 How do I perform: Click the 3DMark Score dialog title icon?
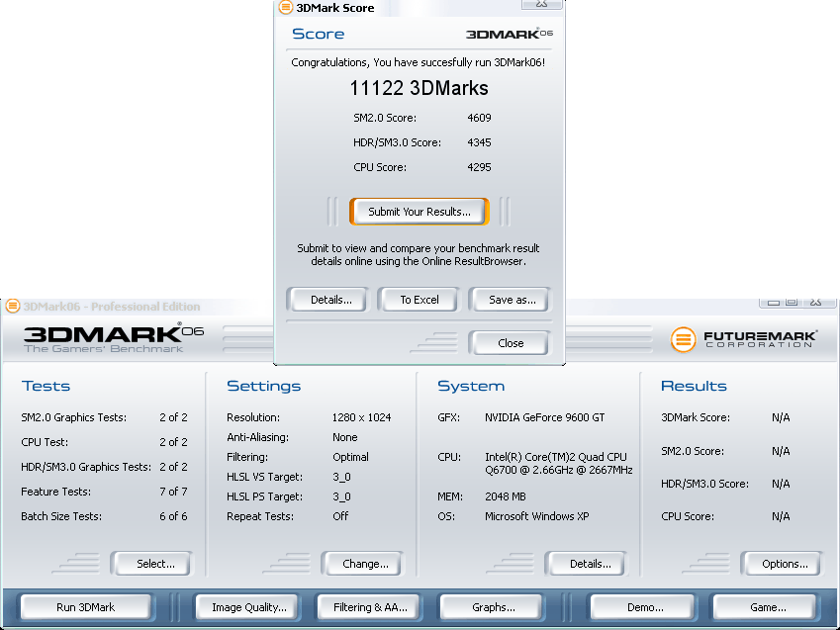286,8
